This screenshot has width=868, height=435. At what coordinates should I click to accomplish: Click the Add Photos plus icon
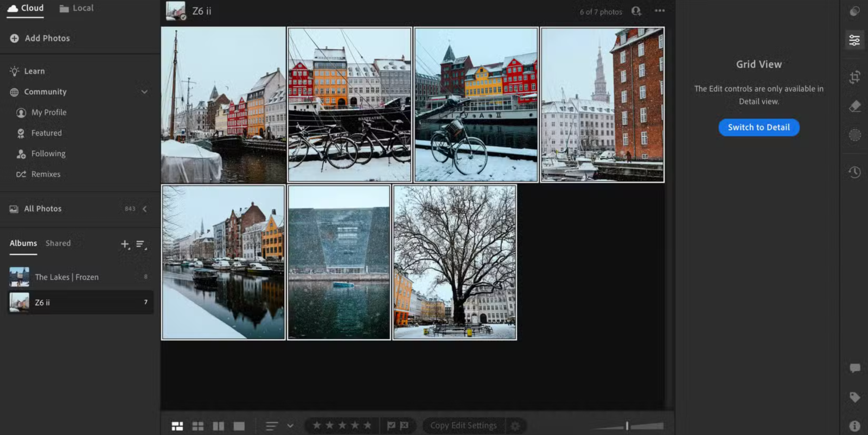click(15, 38)
